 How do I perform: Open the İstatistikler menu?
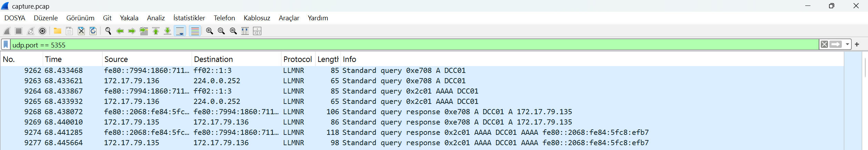click(x=189, y=18)
